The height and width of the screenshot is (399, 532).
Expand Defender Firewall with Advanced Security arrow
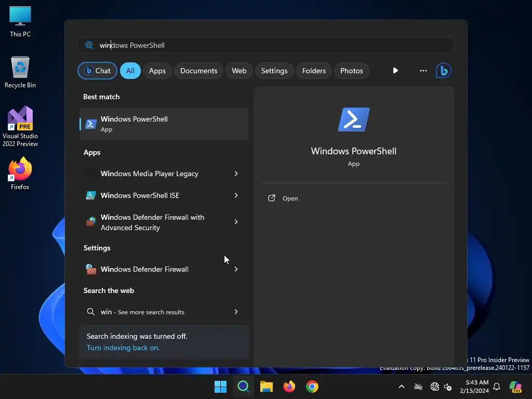tap(236, 222)
